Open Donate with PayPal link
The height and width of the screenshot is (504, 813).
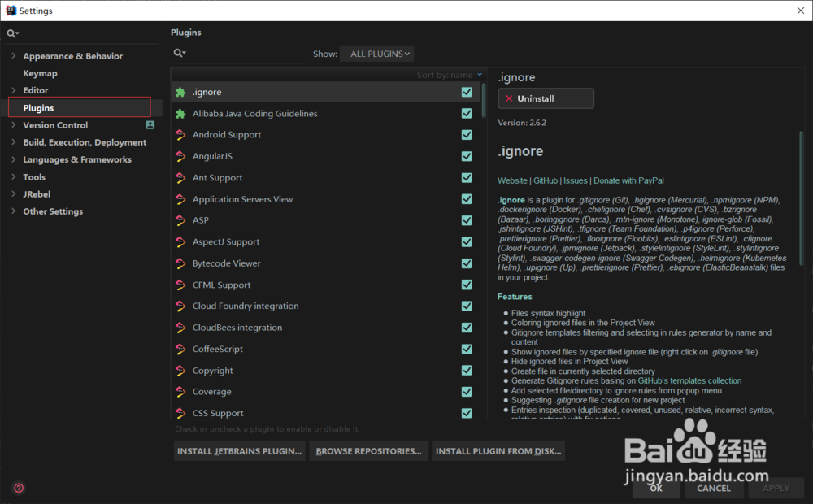(628, 180)
